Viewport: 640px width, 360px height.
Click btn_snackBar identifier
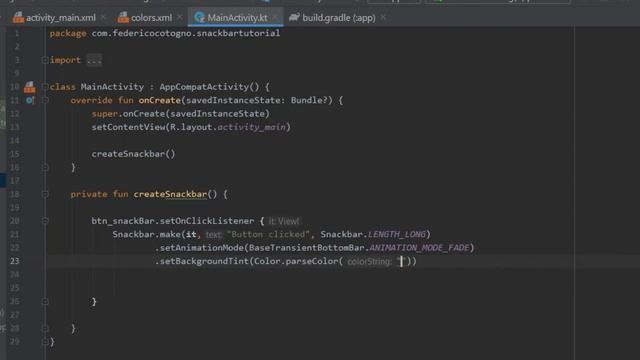pyautogui.click(x=123, y=221)
